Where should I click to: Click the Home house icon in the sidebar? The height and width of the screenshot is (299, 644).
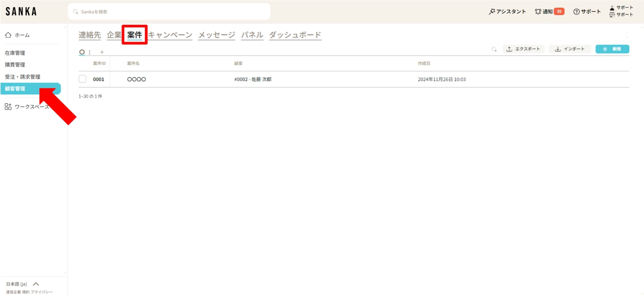point(8,35)
